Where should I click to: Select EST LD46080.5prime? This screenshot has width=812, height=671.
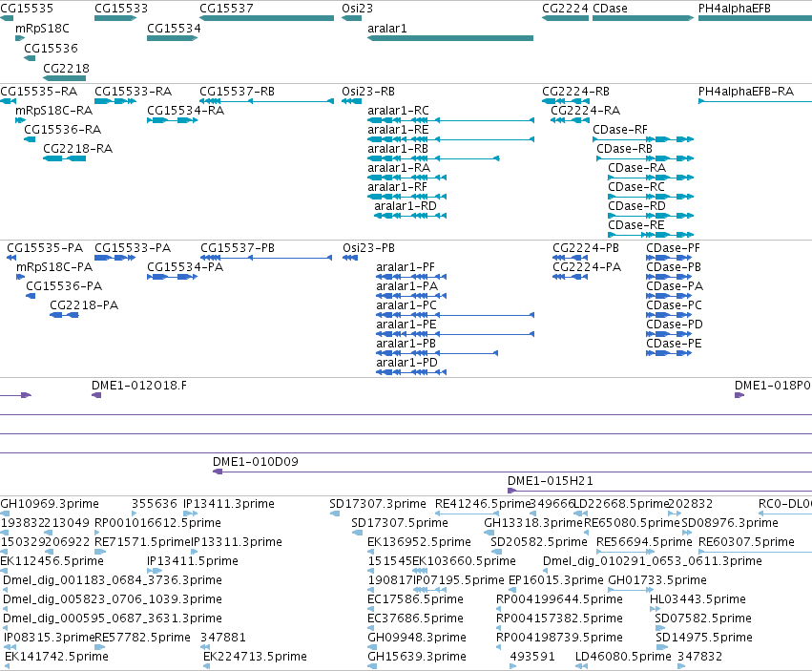581,666
